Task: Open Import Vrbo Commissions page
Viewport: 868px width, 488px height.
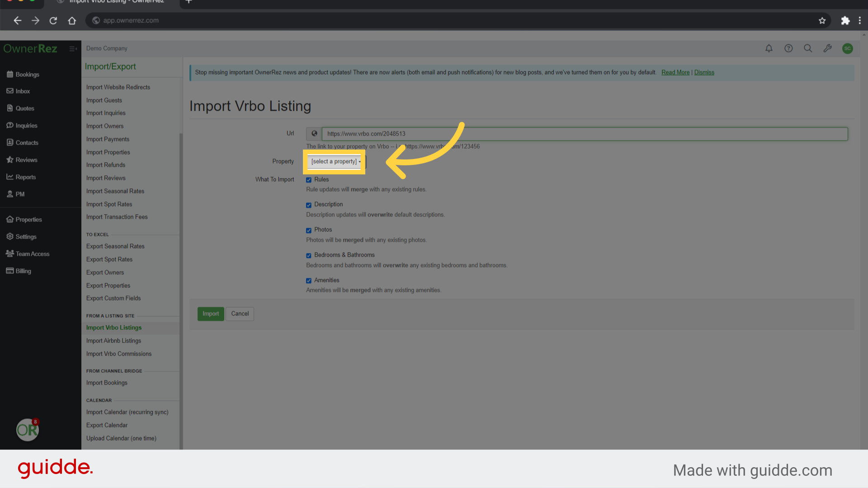Action: tap(119, 353)
